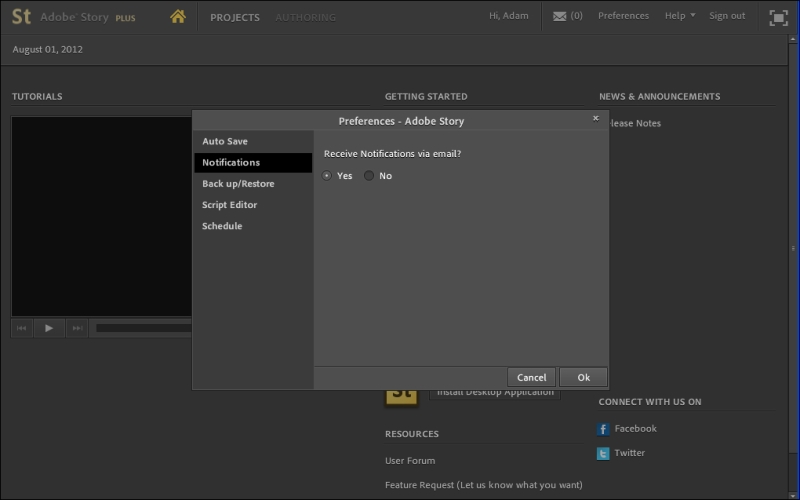
Task: Click the "(0)" message count
Action: tap(577, 16)
